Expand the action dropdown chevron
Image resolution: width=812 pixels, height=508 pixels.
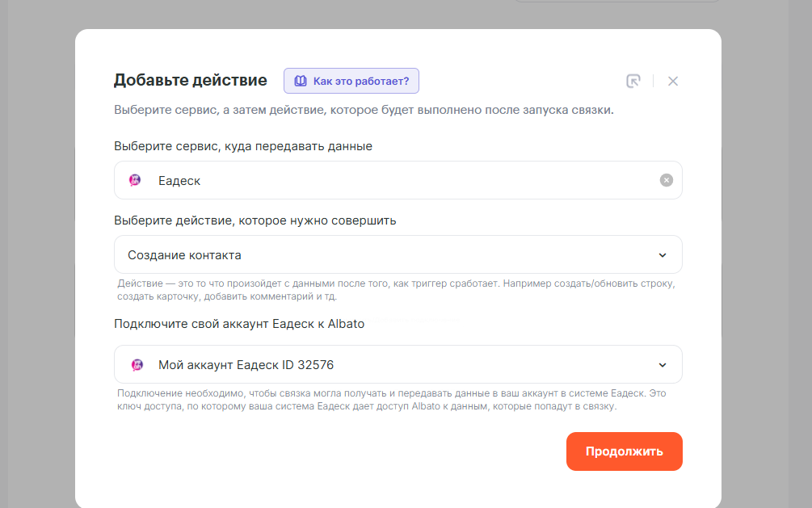coord(663,255)
